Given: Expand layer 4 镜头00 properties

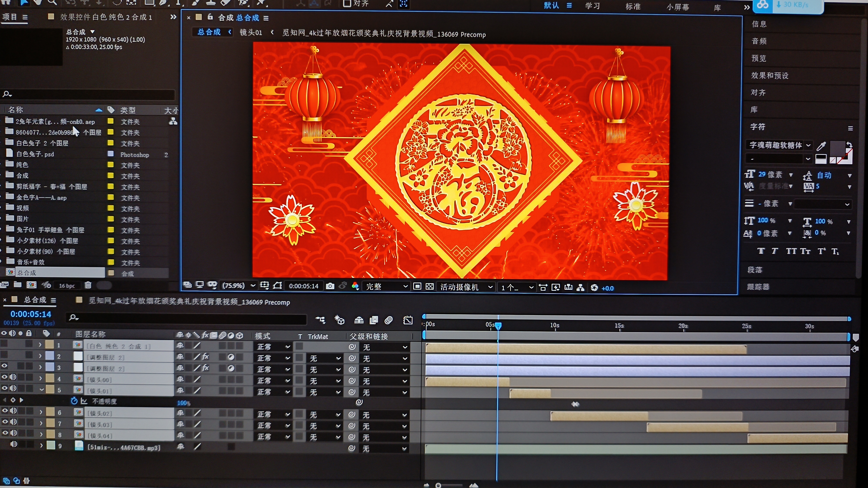Looking at the screenshot, I should click(x=40, y=378).
